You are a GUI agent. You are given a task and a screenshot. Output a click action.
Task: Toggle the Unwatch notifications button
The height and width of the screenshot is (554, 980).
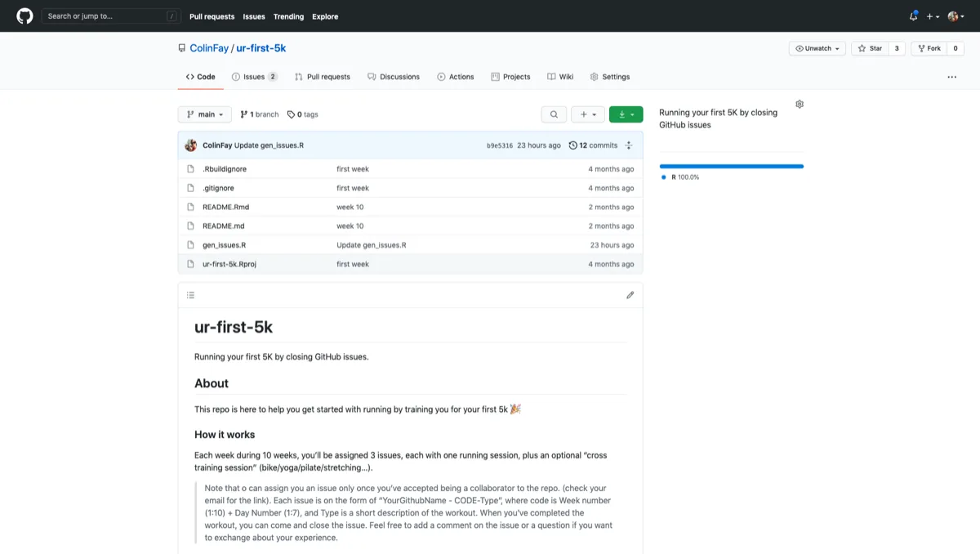[x=817, y=48]
